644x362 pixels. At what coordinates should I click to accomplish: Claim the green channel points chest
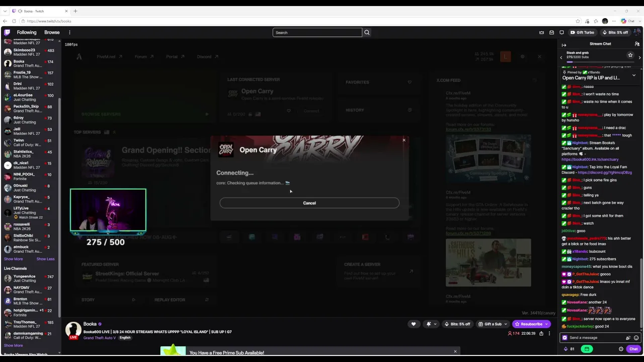[587, 349]
